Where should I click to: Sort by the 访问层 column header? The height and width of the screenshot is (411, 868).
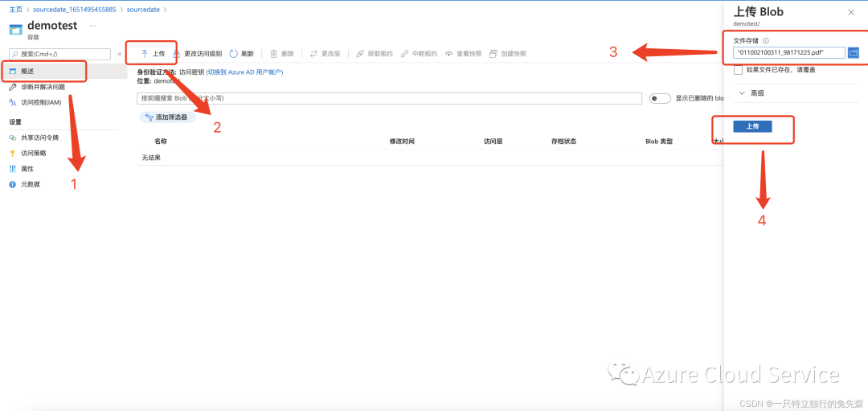coord(493,142)
